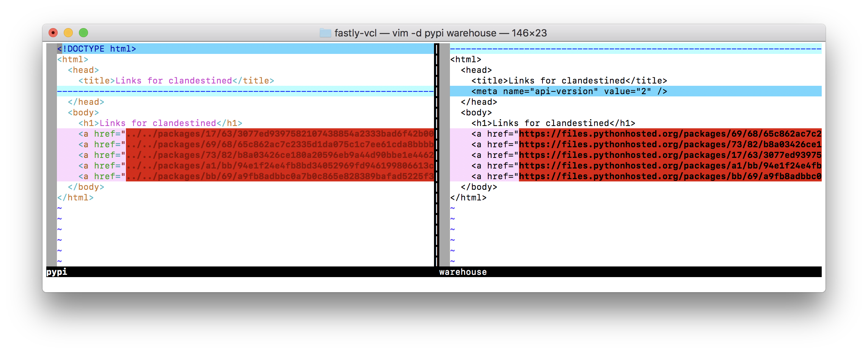This screenshot has width=868, height=353.
Task: Click '</body>' closing tag in the pypi pane
Action: 86,187
